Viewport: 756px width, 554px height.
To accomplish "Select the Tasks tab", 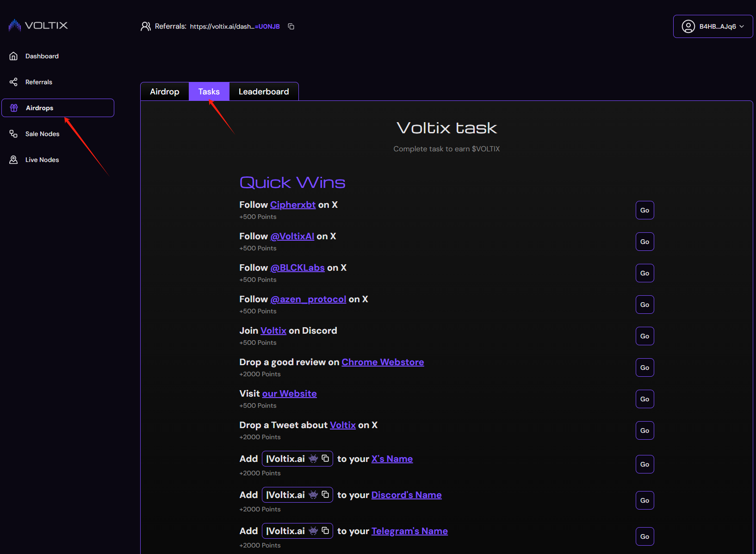I will coord(209,92).
